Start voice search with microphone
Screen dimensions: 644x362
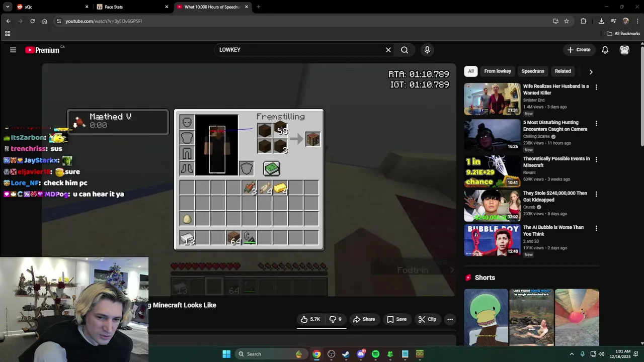427,50
